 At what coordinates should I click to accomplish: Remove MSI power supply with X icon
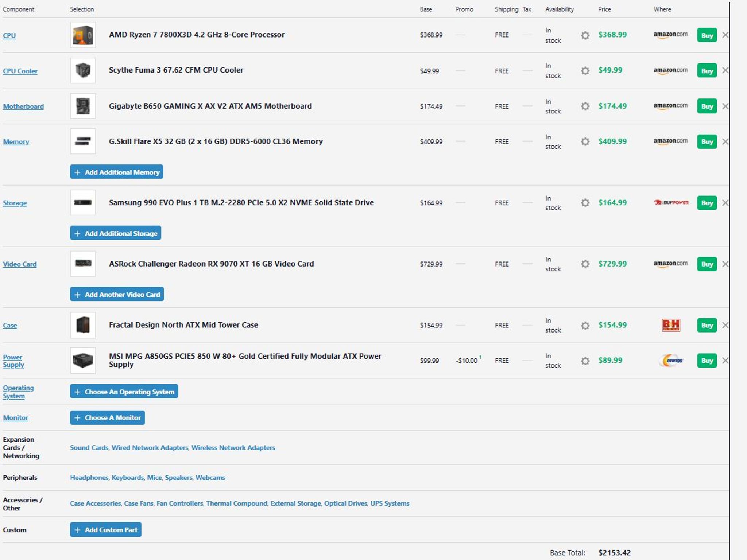tap(725, 361)
